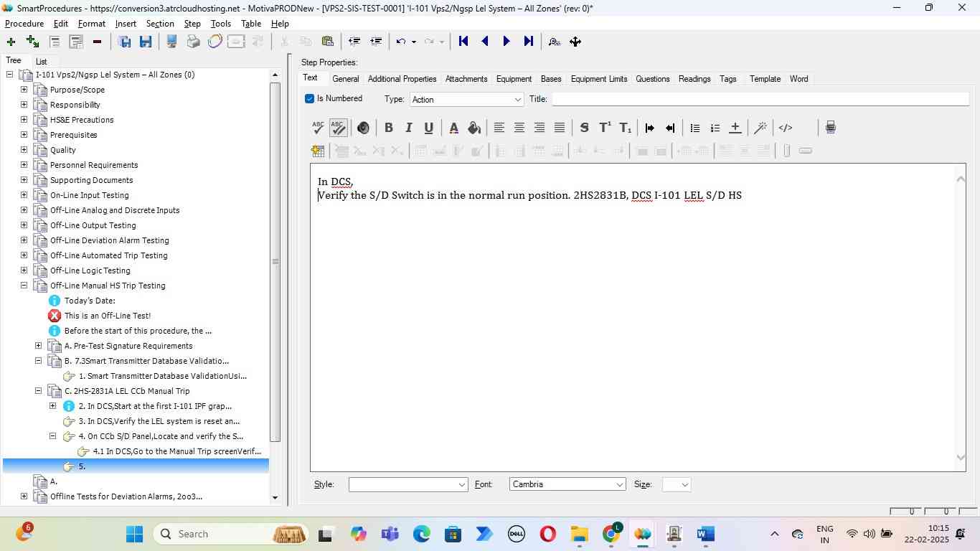Viewport: 980px width, 551px height.
Task: Click the paste clipboard icon
Action: click(x=327, y=42)
